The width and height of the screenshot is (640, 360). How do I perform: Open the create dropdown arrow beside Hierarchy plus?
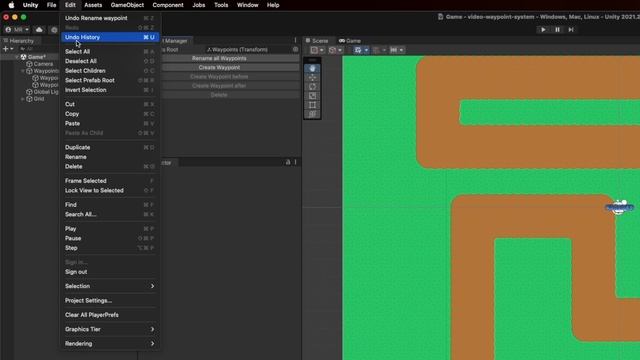click(x=11, y=49)
